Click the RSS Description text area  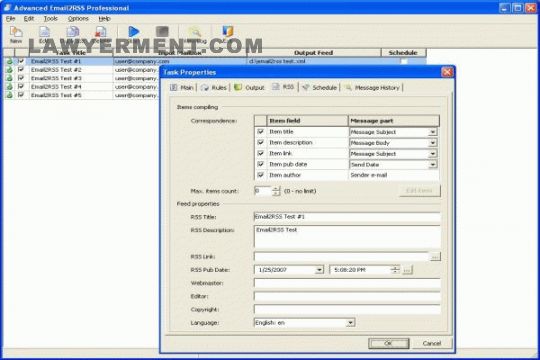(x=347, y=237)
